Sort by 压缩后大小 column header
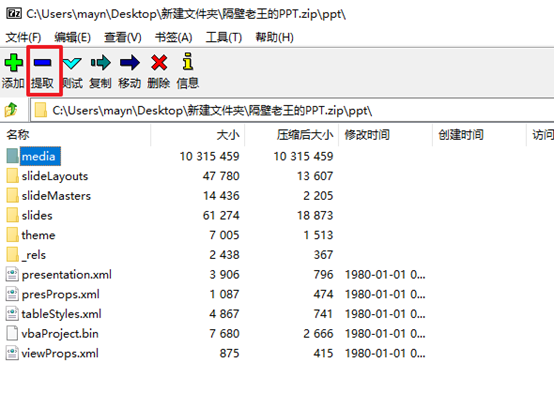 click(x=291, y=135)
